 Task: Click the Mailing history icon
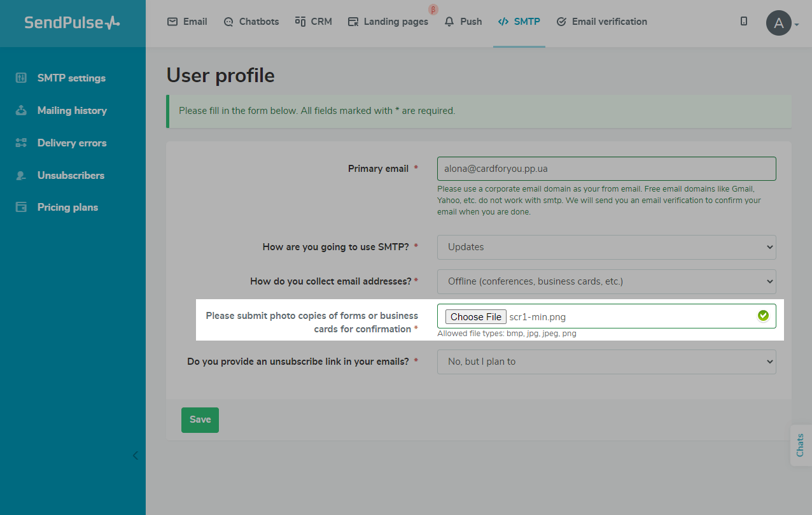click(21, 110)
